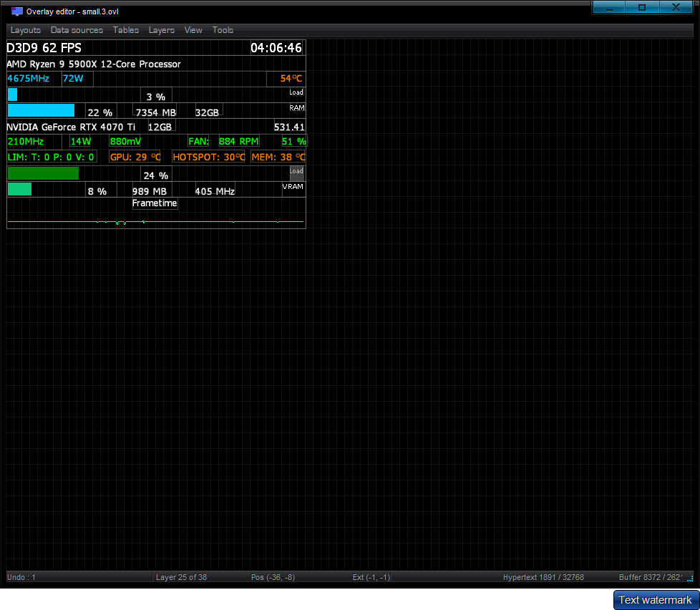Select the 22 % RAM usage value

click(100, 112)
